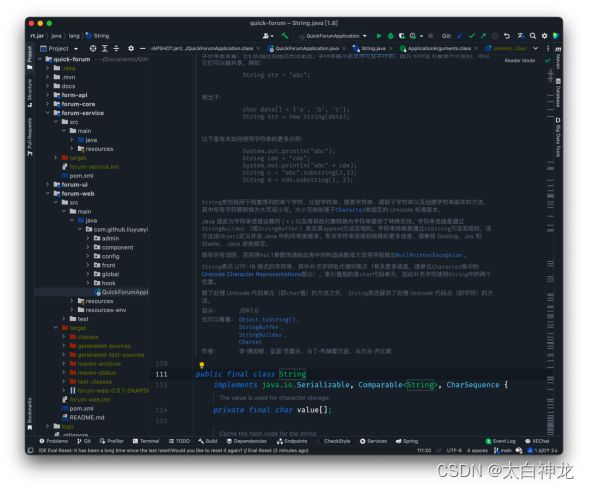Click the Object.toString() see-also link
The image size is (589, 489).
click(x=268, y=320)
